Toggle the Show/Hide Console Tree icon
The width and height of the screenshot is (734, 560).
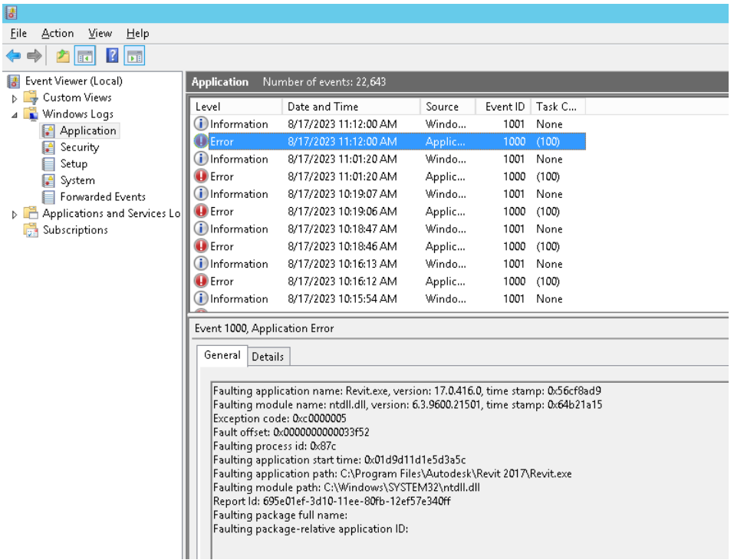(85, 56)
